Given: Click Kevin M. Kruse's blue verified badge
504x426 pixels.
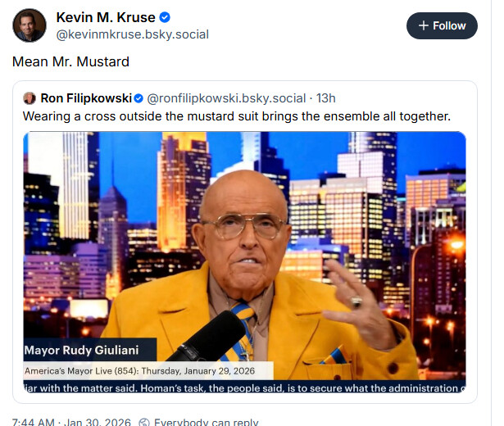Looking at the screenshot, I should point(165,17).
